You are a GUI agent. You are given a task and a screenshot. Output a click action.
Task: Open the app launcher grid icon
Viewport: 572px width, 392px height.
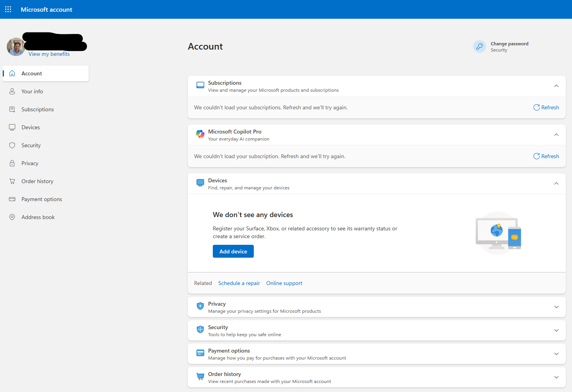8,9
